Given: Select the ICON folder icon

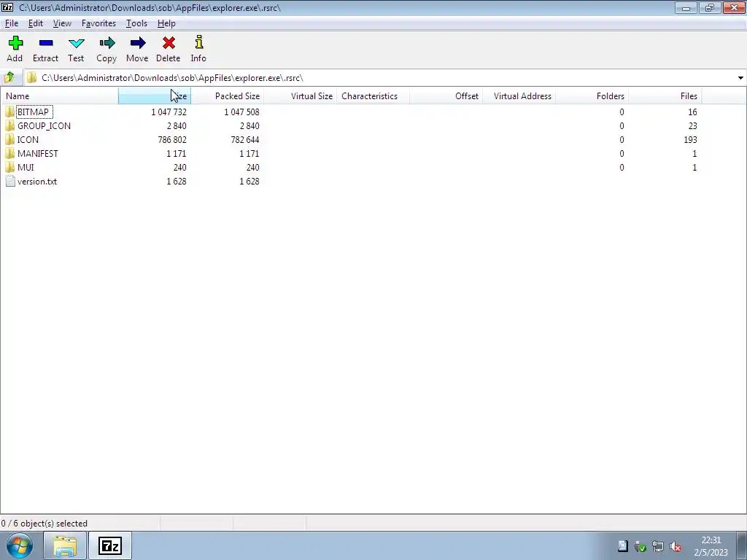Looking at the screenshot, I should coord(10,139).
